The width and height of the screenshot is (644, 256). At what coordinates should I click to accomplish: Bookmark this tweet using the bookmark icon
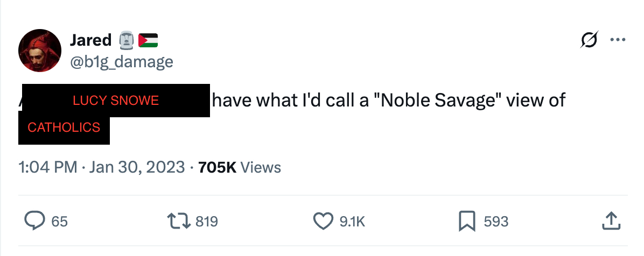[x=466, y=221]
